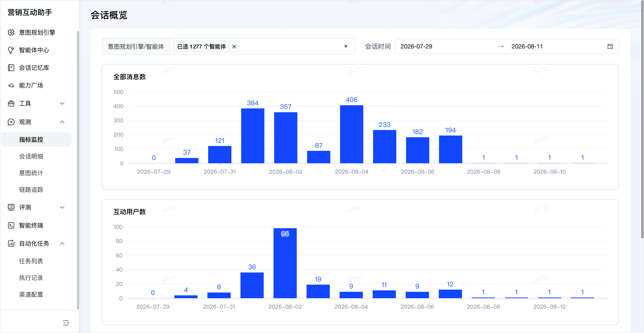Open the 指标监控 menu item
Image resolution: width=644 pixels, height=333 pixels.
point(36,140)
